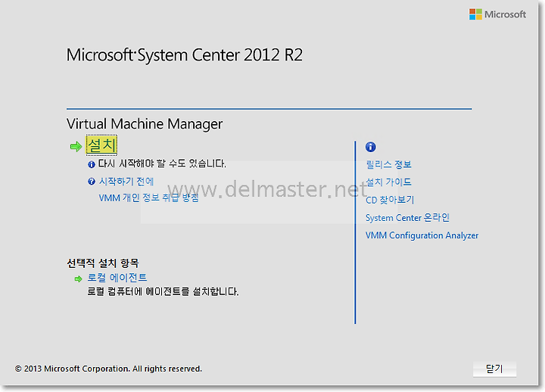The height and width of the screenshot is (392, 545).
Task: Click the Virtual Machine Manager heading
Action: point(145,124)
